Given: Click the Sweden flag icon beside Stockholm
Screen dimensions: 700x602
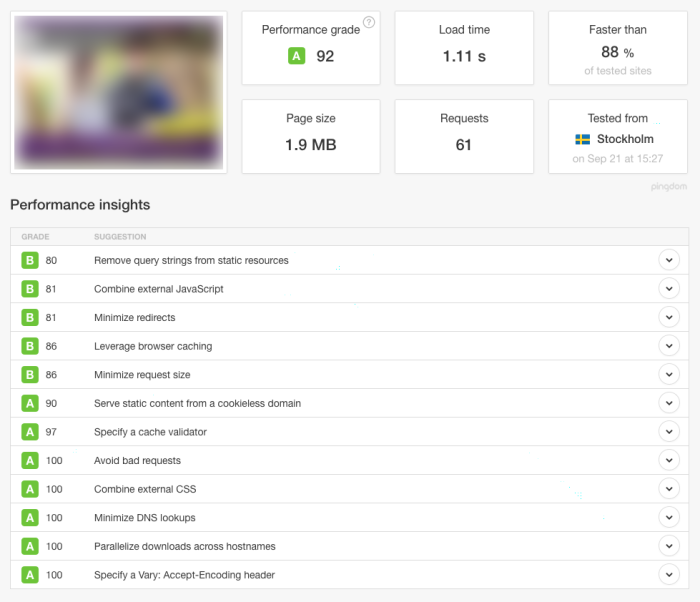Looking at the screenshot, I should pyautogui.click(x=583, y=139).
